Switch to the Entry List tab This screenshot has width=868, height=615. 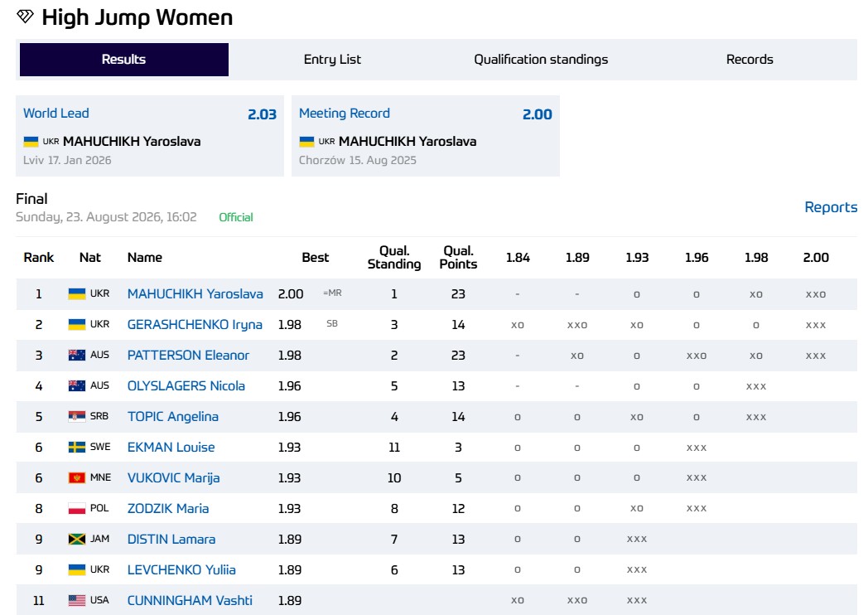click(x=332, y=60)
